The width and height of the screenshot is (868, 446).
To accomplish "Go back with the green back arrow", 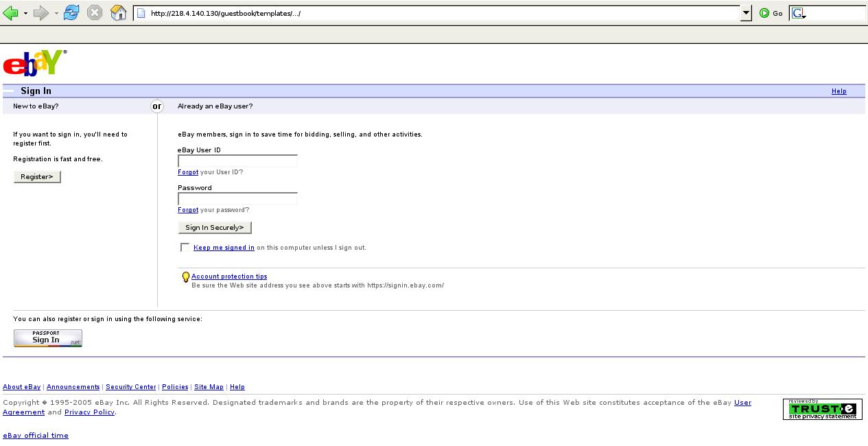I will pyautogui.click(x=10, y=13).
